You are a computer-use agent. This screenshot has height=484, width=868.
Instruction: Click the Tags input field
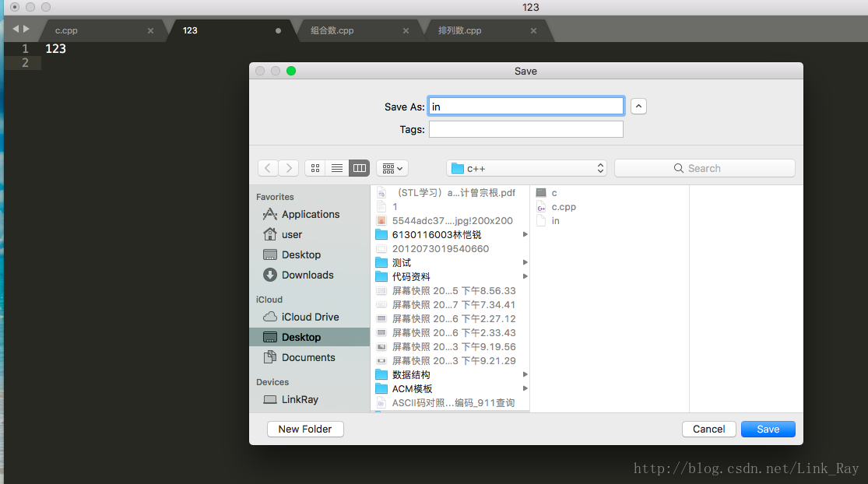526,129
